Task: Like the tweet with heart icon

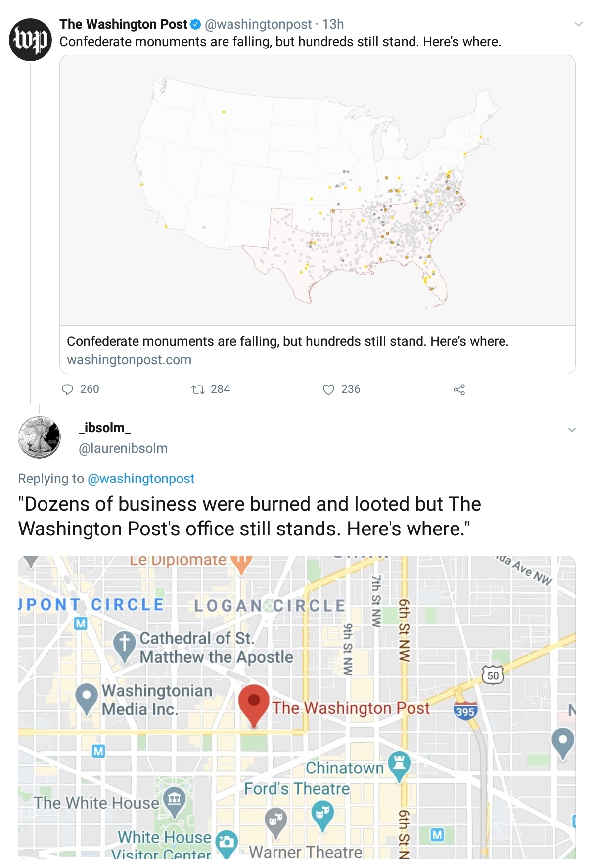Action: click(x=328, y=389)
